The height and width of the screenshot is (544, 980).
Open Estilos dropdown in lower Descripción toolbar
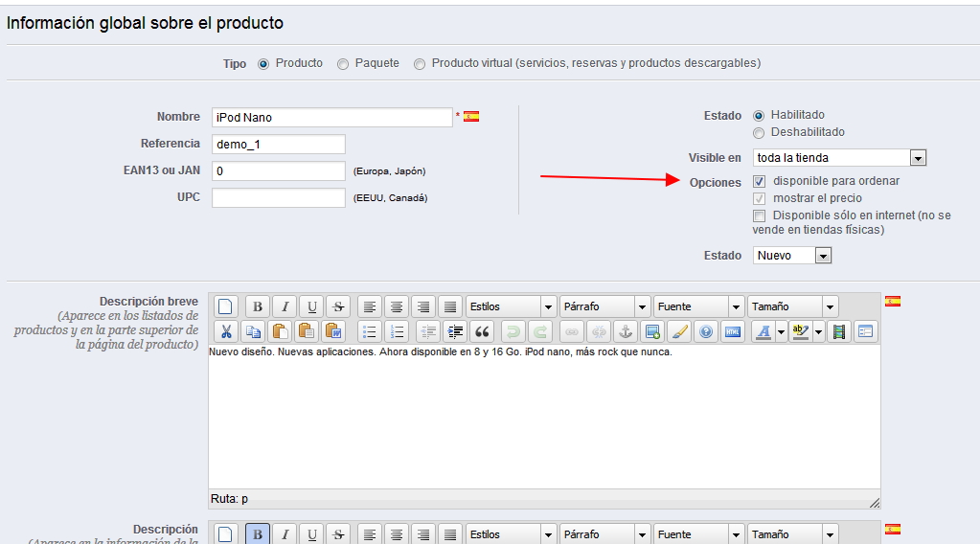click(511, 534)
